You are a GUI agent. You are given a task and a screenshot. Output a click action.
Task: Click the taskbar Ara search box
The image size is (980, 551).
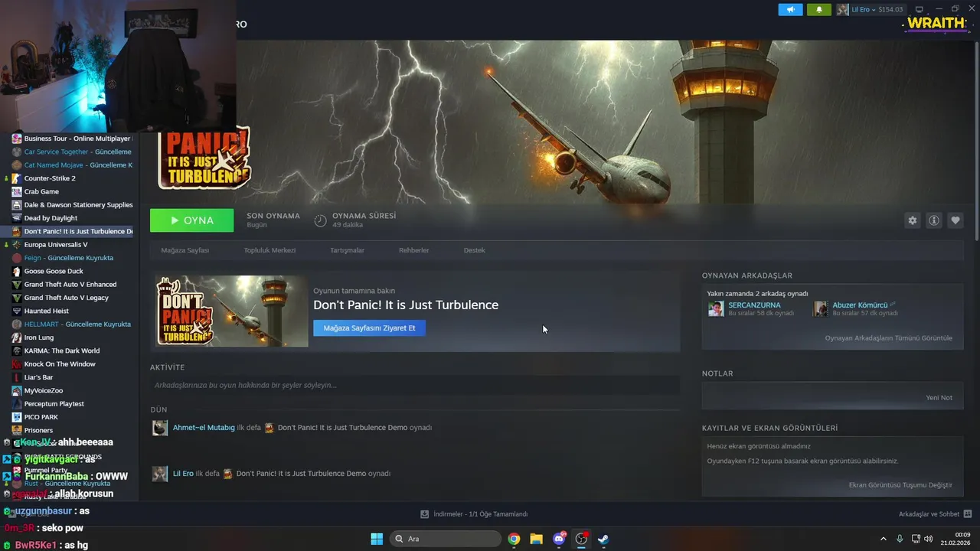pos(446,539)
